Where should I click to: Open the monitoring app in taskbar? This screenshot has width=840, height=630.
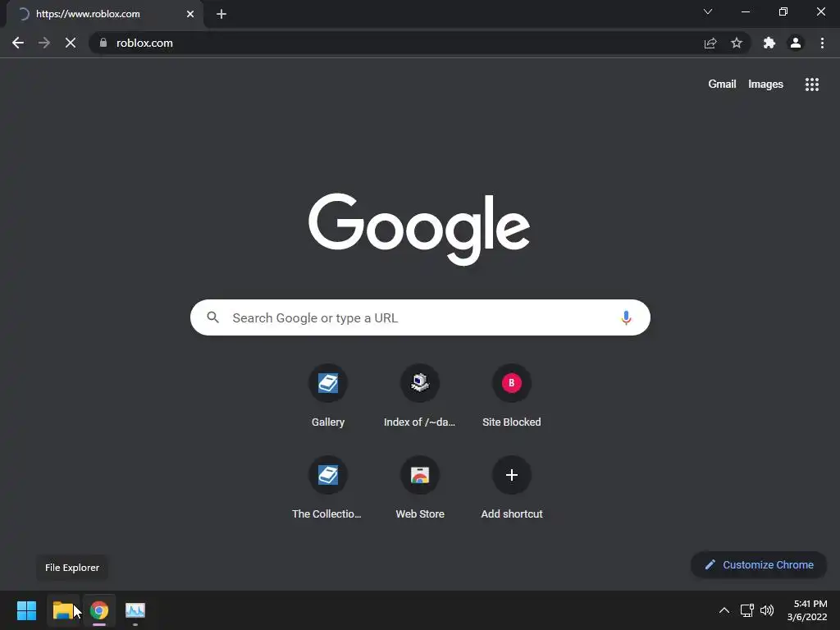point(135,610)
